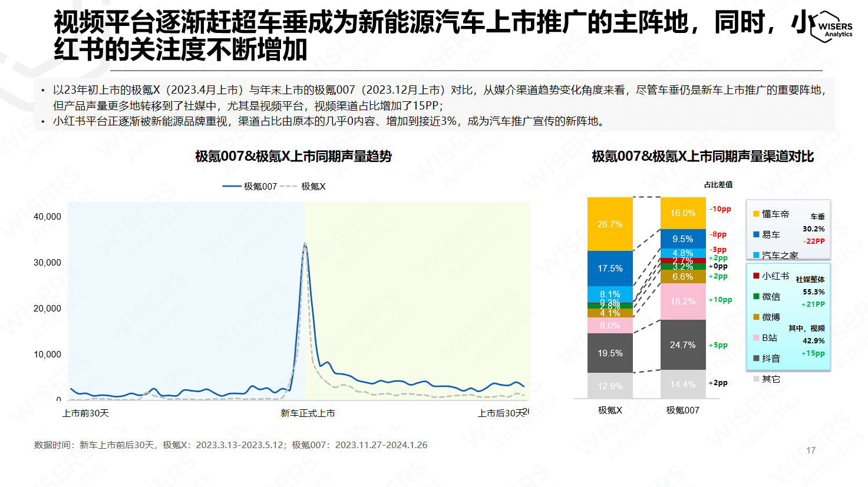Click the 40,000 y-axis label
This screenshot has height=487, width=868.
[x=47, y=217]
